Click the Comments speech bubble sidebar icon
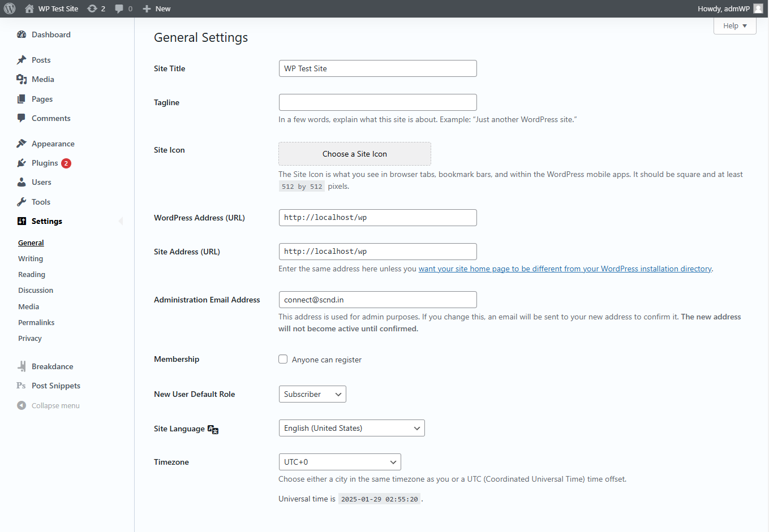This screenshot has height=532, width=769. [x=22, y=118]
